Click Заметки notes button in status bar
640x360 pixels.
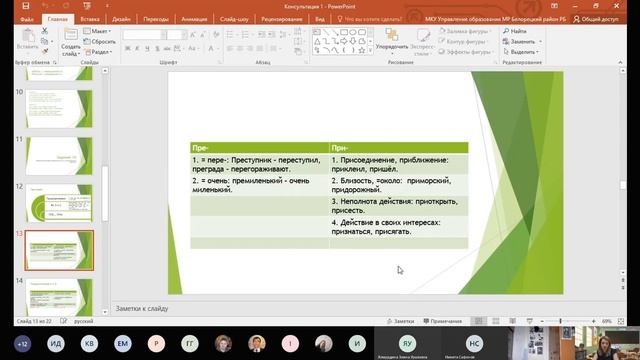tap(401, 321)
